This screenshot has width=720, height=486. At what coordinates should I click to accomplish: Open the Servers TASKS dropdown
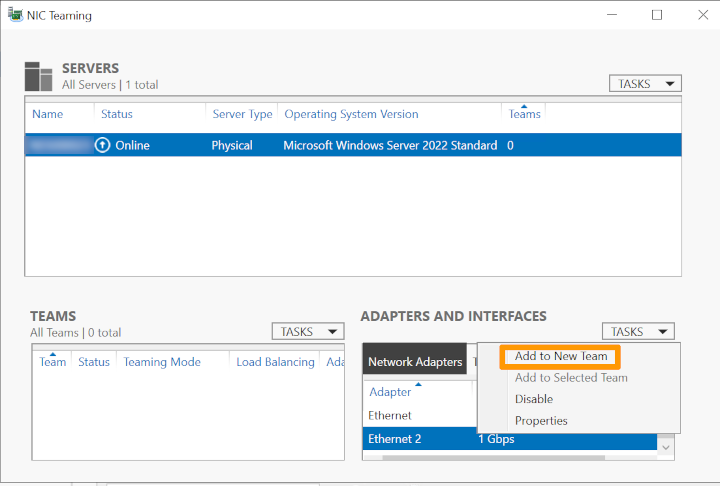pyautogui.click(x=645, y=84)
